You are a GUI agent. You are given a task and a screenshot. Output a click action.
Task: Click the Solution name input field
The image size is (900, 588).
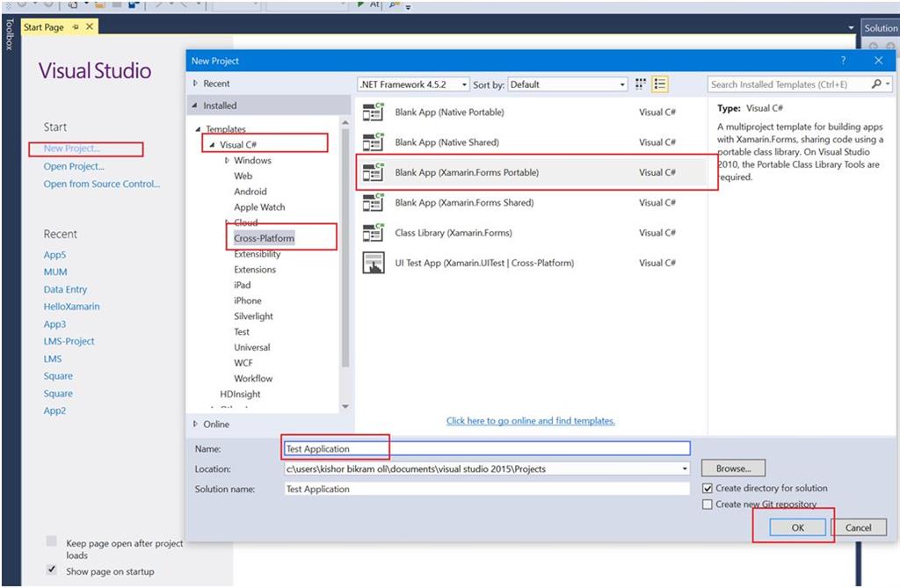tap(487, 489)
